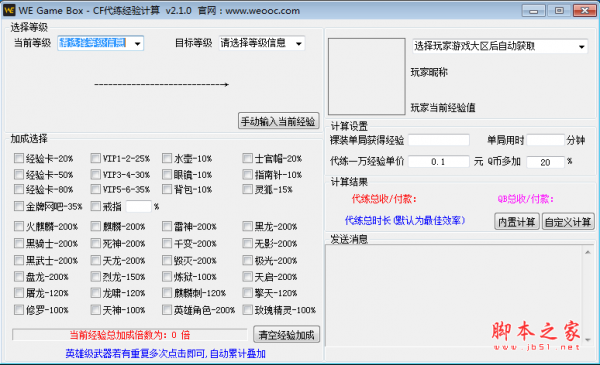Click QB总收/付款 magenta label
This screenshot has height=365, width=600.
coord(525,199)
